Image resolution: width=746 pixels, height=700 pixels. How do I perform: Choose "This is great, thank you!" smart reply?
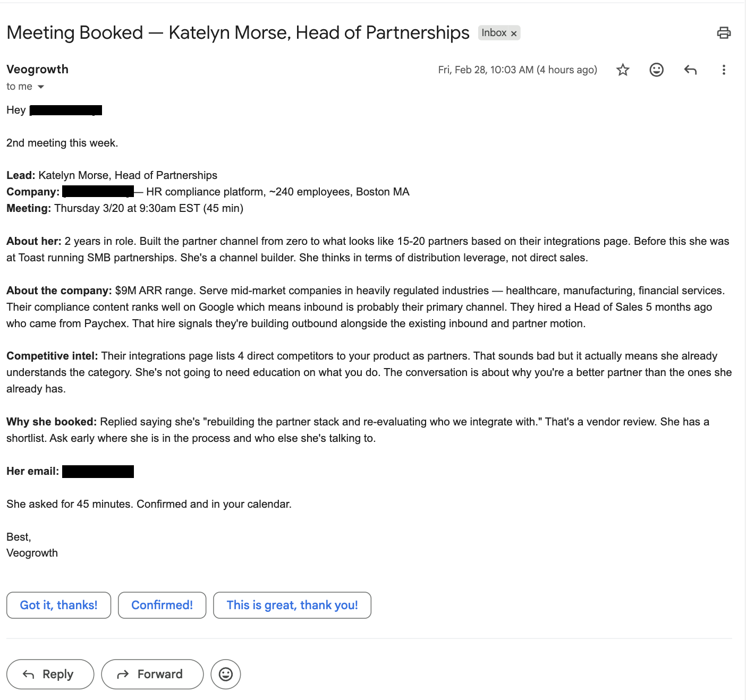click(292, 605)
